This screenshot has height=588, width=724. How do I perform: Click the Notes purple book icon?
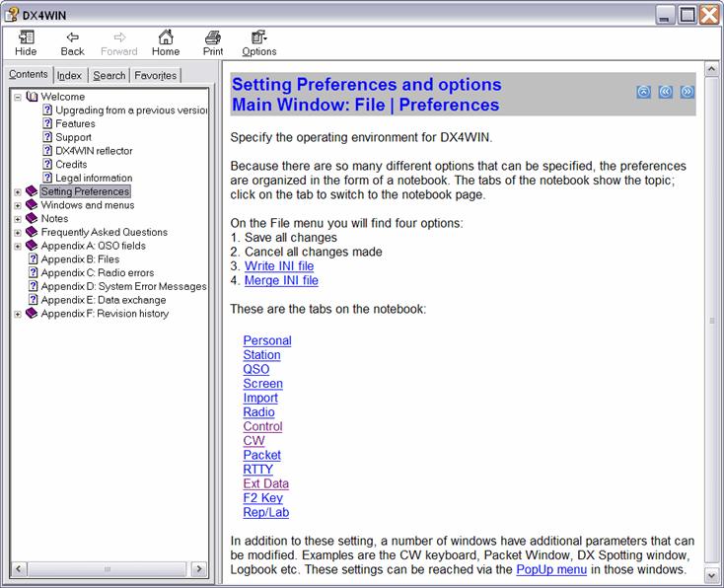coord(32,218)
